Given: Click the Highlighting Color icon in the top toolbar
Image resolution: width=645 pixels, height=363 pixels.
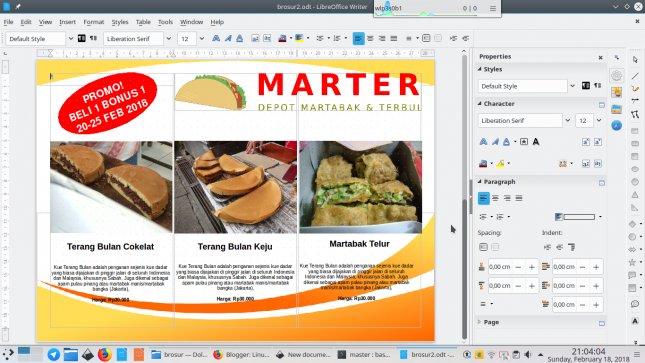Looking at the screenshot, I should point(299,38).
